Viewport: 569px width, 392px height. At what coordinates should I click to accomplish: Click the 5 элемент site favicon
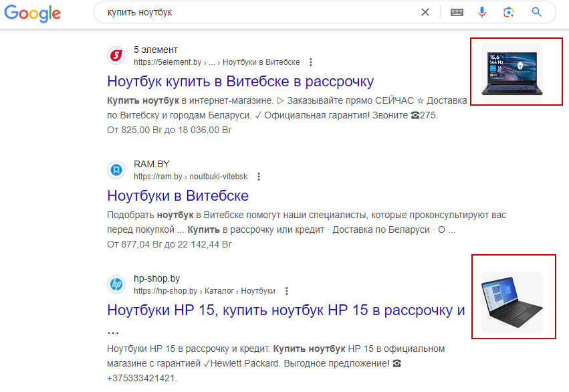[x=116, y=56]
